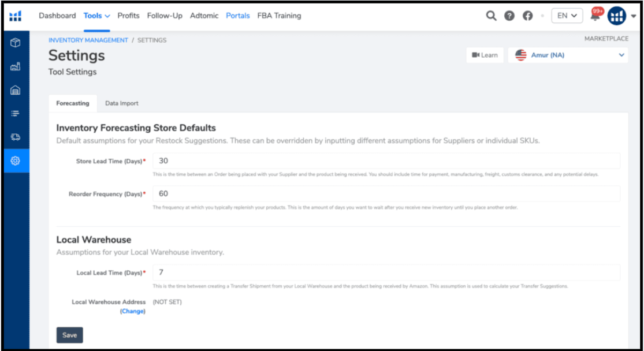
Task: Open the search magnifier icon
Action: (491, 16)
